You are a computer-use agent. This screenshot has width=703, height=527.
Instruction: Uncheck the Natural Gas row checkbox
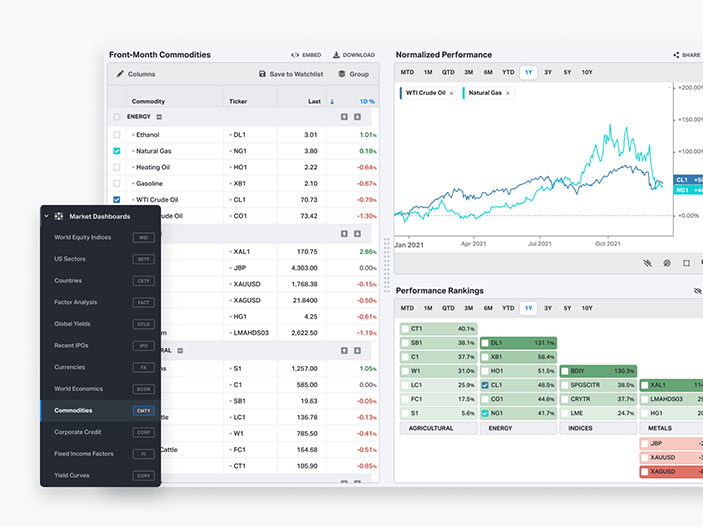tap(117, 151)
